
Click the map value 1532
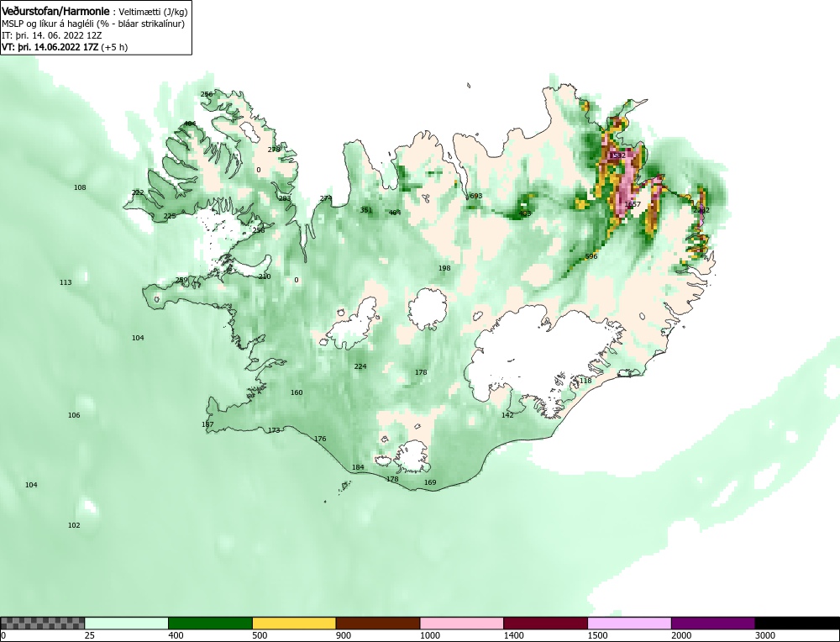tap(617, 155)
